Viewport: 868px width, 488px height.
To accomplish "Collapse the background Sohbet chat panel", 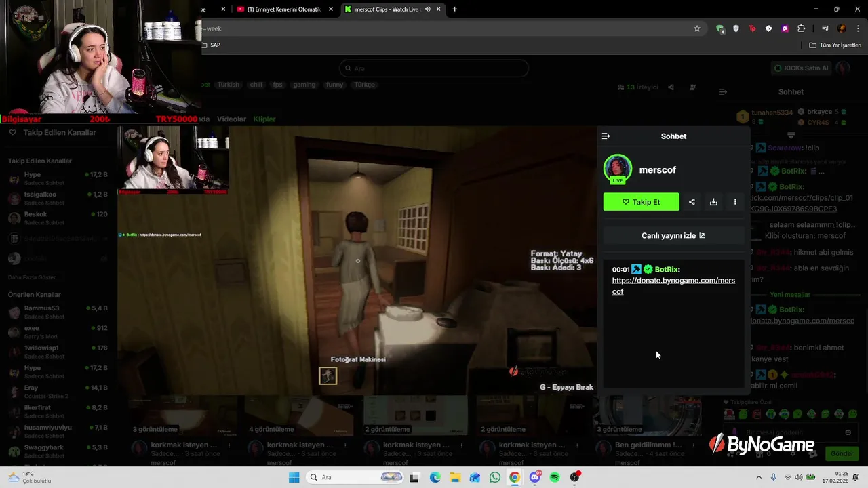I will point(723,92).
